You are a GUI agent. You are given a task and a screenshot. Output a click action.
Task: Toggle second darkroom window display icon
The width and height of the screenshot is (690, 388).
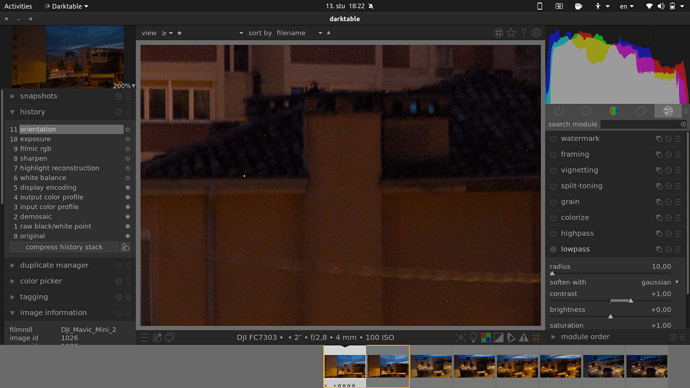tap(170, 337)
